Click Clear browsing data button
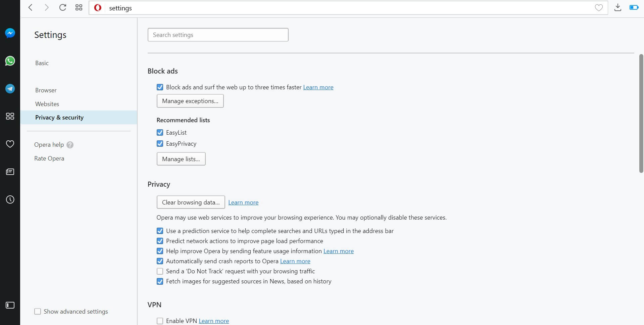Viewport: 644px width, 325px height. (x=191, y=202)
